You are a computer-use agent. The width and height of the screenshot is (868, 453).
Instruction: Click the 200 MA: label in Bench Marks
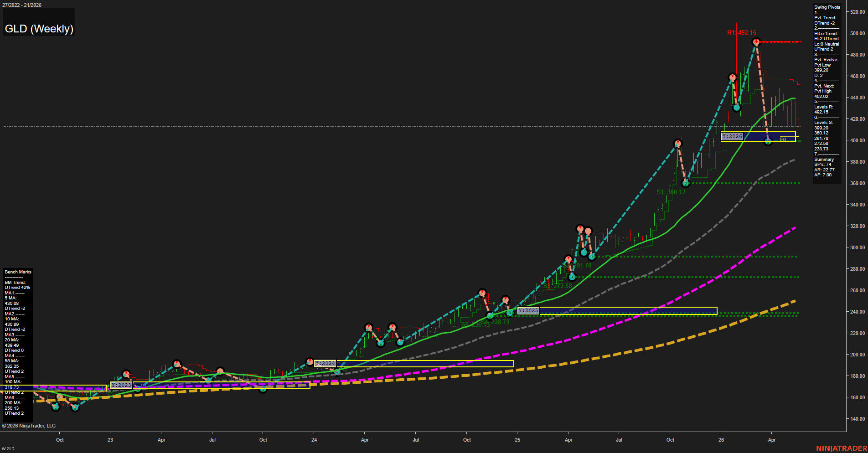(x=13, y=403)
